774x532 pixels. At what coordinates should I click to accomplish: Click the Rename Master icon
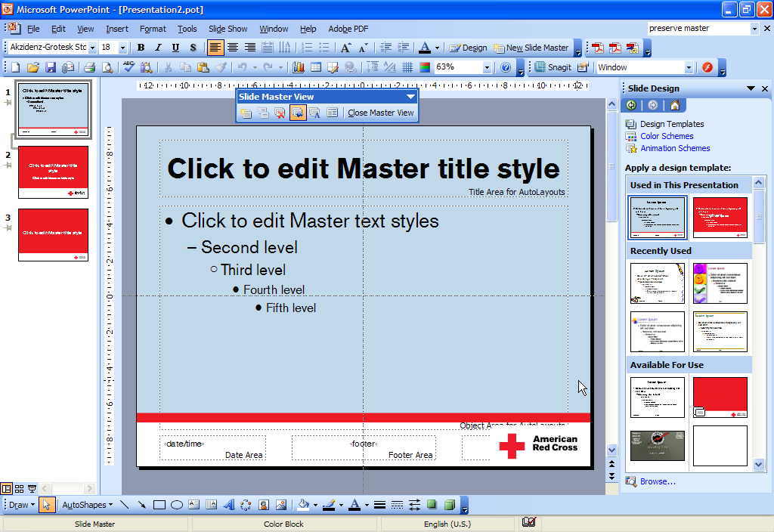coord(315,113)
